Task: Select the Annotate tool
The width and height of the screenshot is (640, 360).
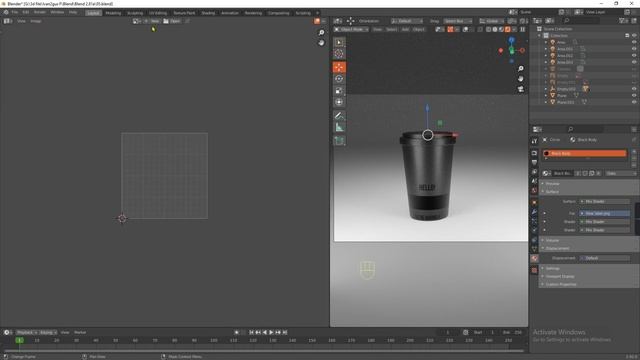Action: point(339,116)
